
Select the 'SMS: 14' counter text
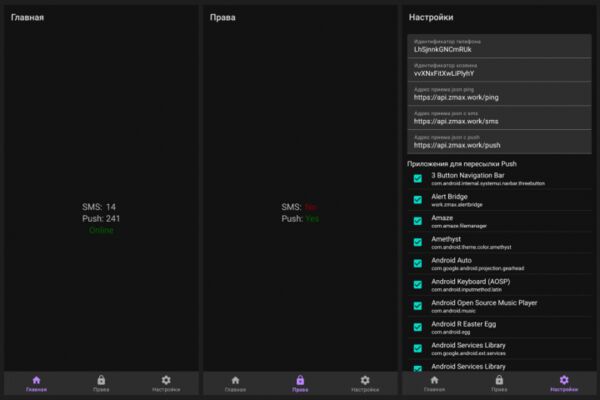(99, 207)
